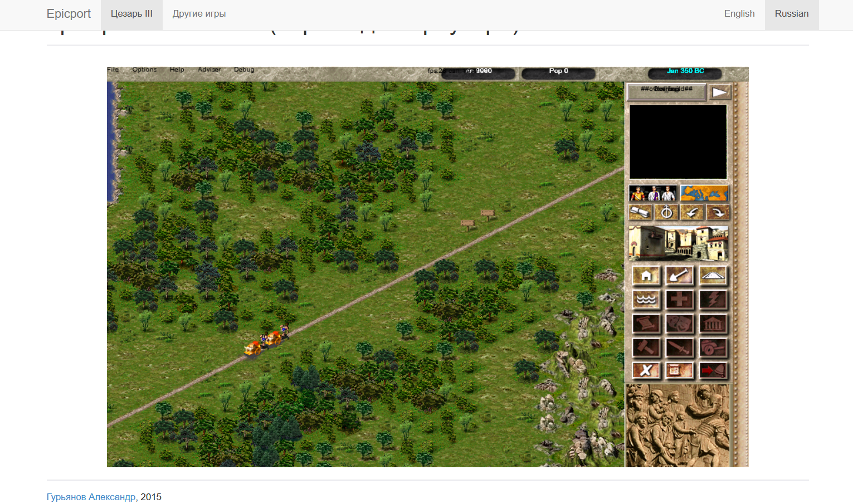This screenshot has width=853, height=504.
Task: Open the Гурьянов Александр author link
Action: point(91,497)
